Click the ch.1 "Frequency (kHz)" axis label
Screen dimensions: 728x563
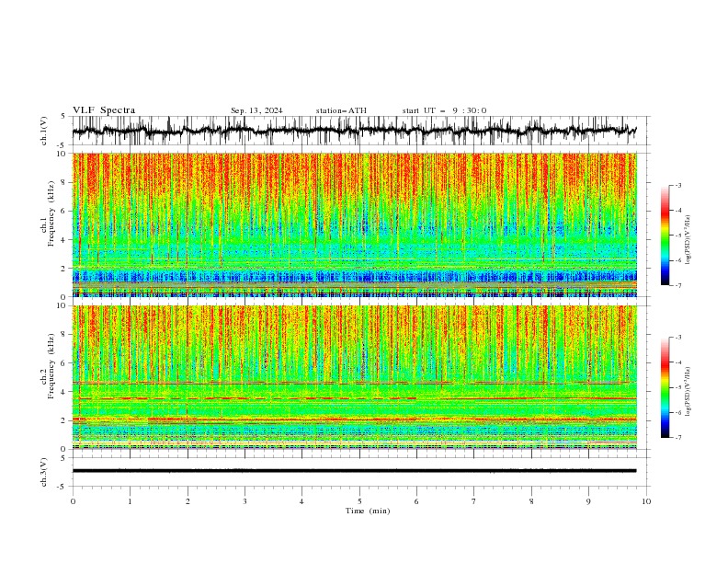pyautogui.click(x=51, y=213)
